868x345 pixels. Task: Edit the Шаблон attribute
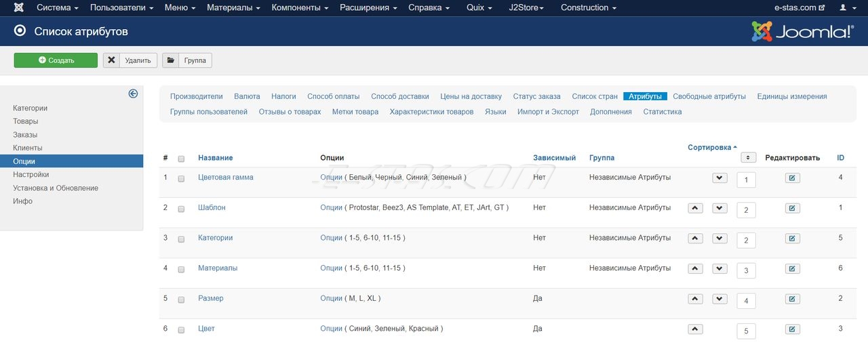pyautogui.click(x=792, y=208)
